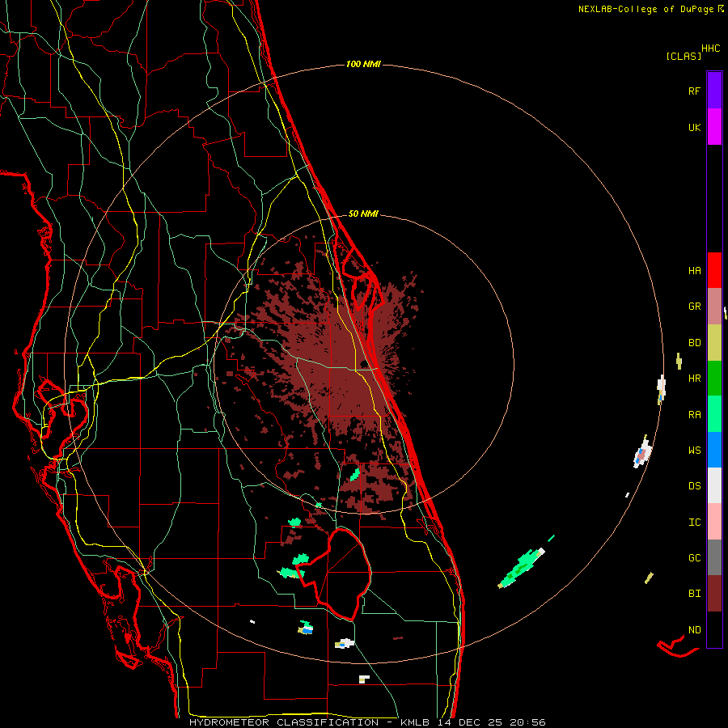
Task: Click the BI brown legend swatch
Action: click(714, 594)
